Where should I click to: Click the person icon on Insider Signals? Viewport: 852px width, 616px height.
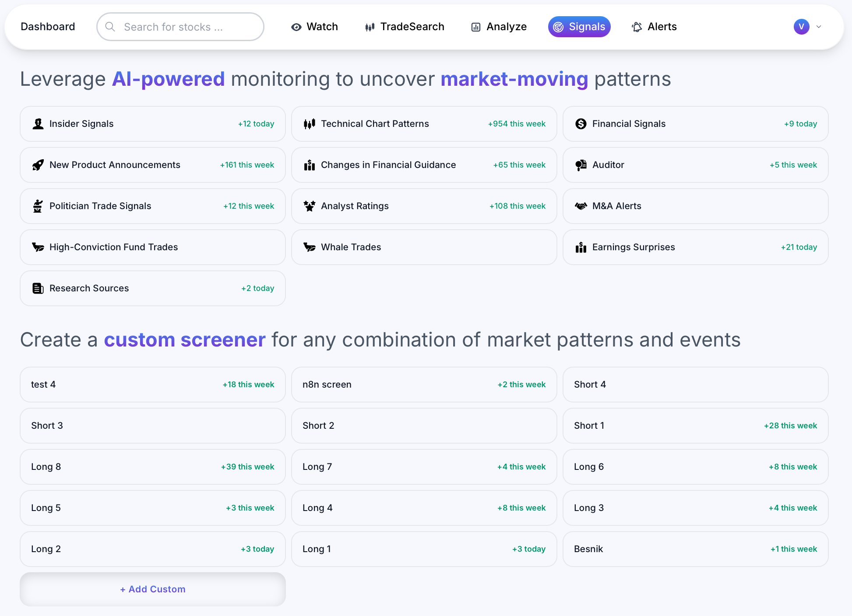38,124
